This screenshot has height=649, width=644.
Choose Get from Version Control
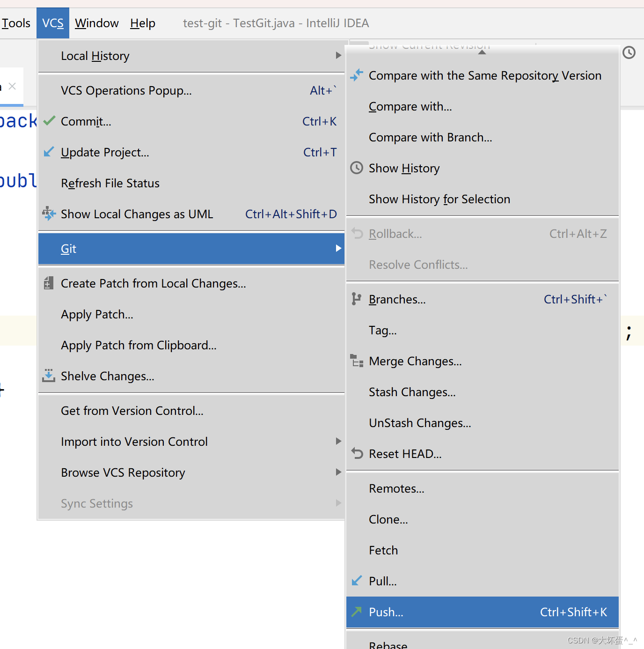pos(191,411)
